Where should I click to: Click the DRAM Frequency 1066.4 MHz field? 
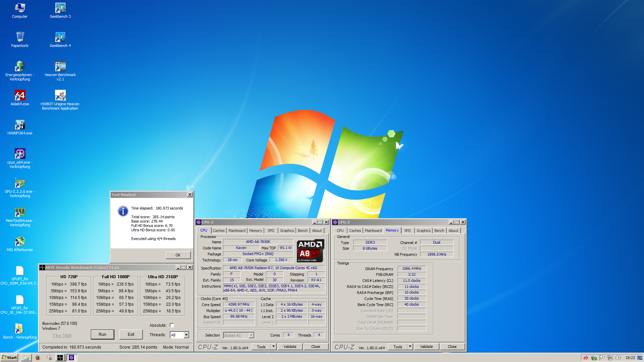point(412,269)
